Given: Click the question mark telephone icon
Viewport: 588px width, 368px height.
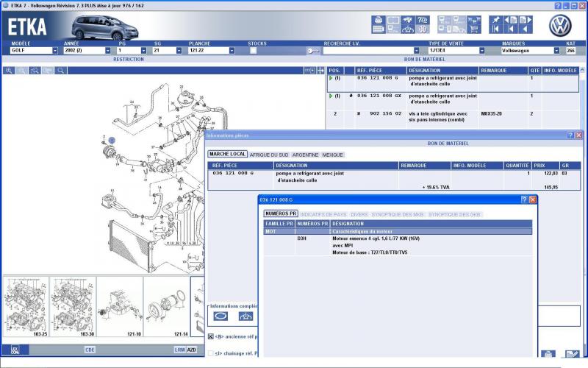Looking at the screenshot, I should pos(423,20).
